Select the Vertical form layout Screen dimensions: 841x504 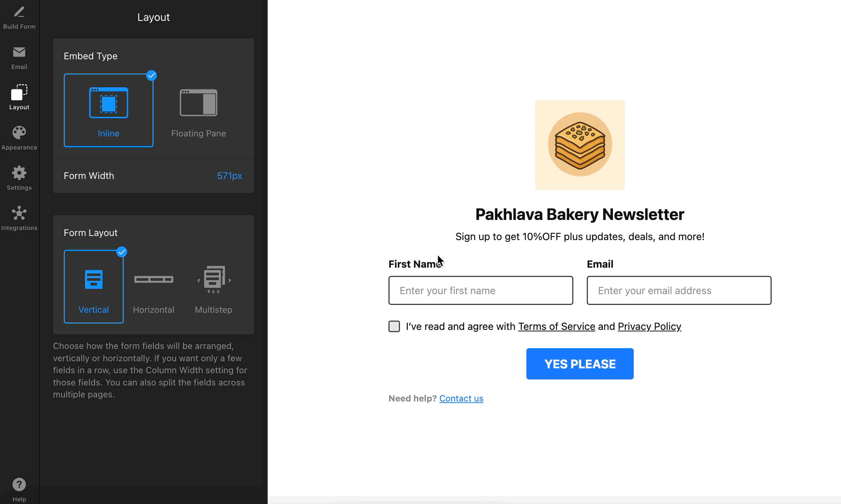[x=94, y=287]
